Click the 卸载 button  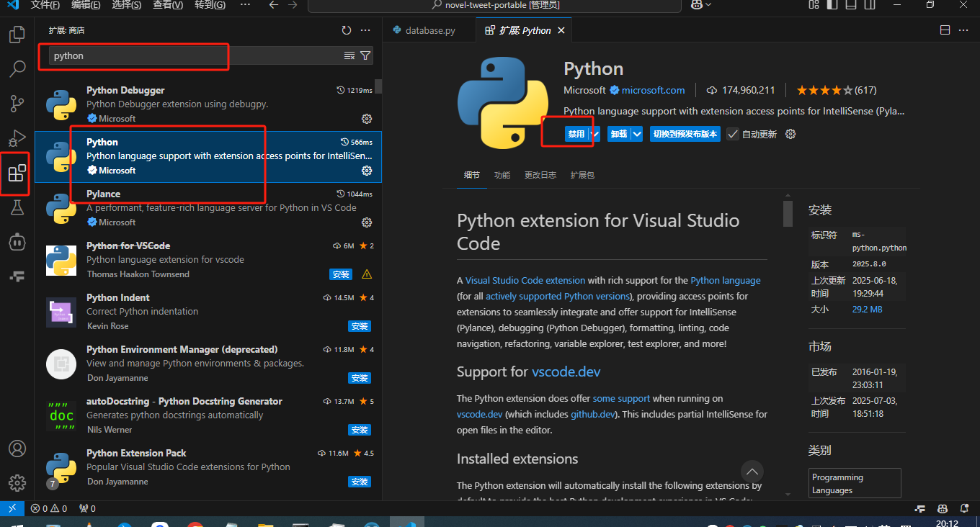pyautogui.click(x=619, y=134)
